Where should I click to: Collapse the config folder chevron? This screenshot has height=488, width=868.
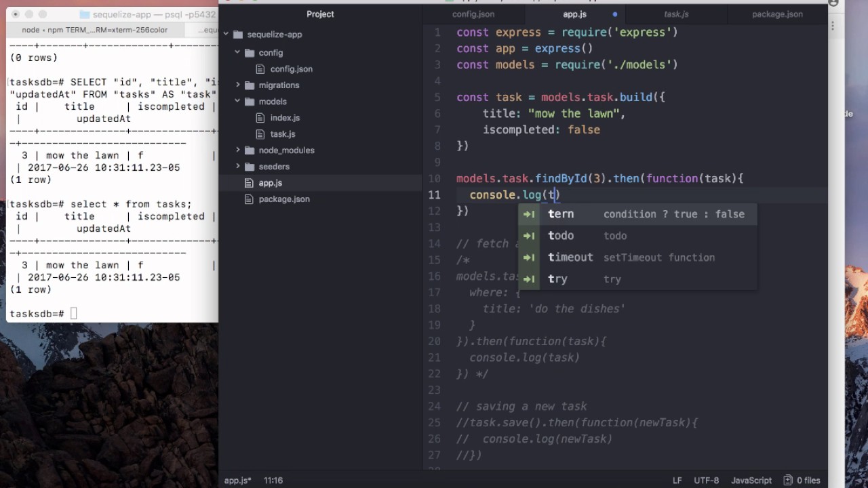pos(237,52)
